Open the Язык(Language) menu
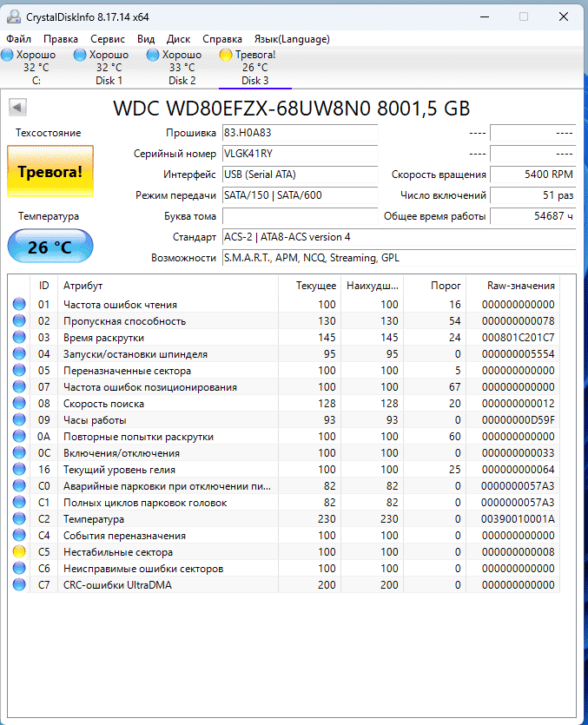Viewport: 588px width, 725px height. pyautogui.click(x=292, y=39)
